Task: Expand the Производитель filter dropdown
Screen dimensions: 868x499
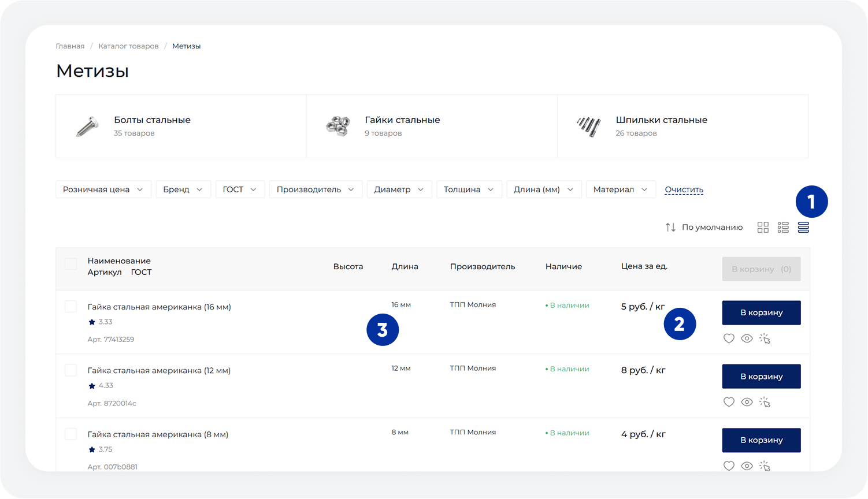Action: (316, 189)
